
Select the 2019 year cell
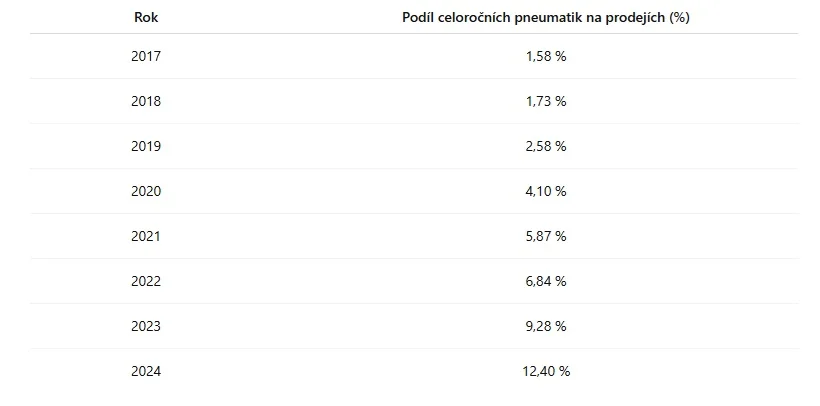[x=145, y=146]
